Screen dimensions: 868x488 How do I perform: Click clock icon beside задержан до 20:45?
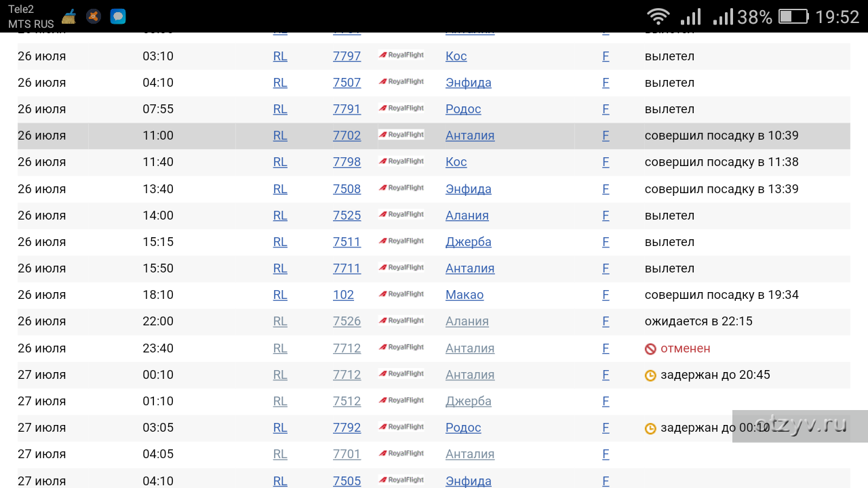click(x=650, y=375)
